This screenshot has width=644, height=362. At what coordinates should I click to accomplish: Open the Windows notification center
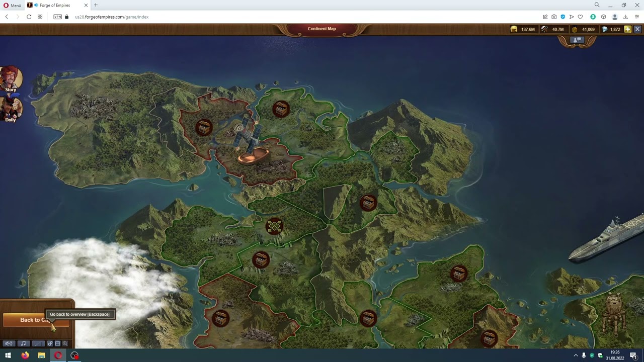[633, 355]
